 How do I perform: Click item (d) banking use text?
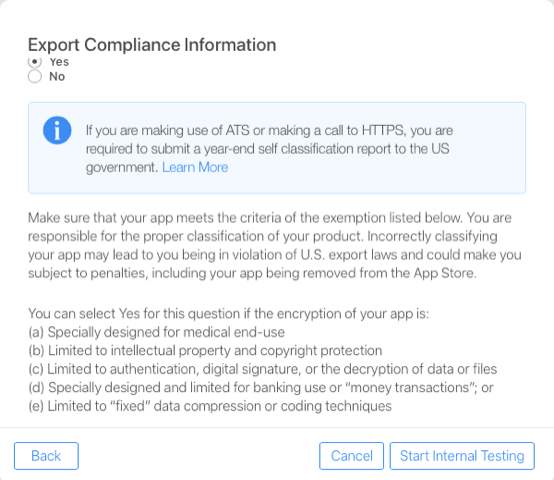click(x=261, y=387)
